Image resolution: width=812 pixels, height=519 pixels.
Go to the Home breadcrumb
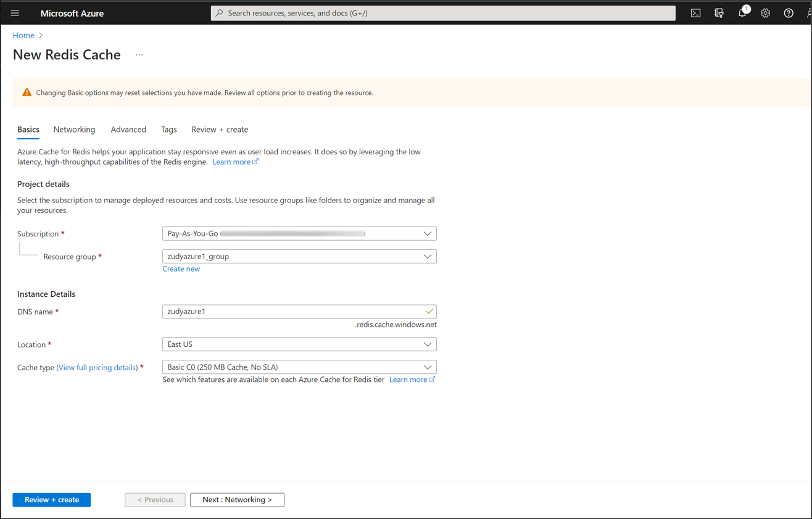pyautogui.click(x=23, y=35)
